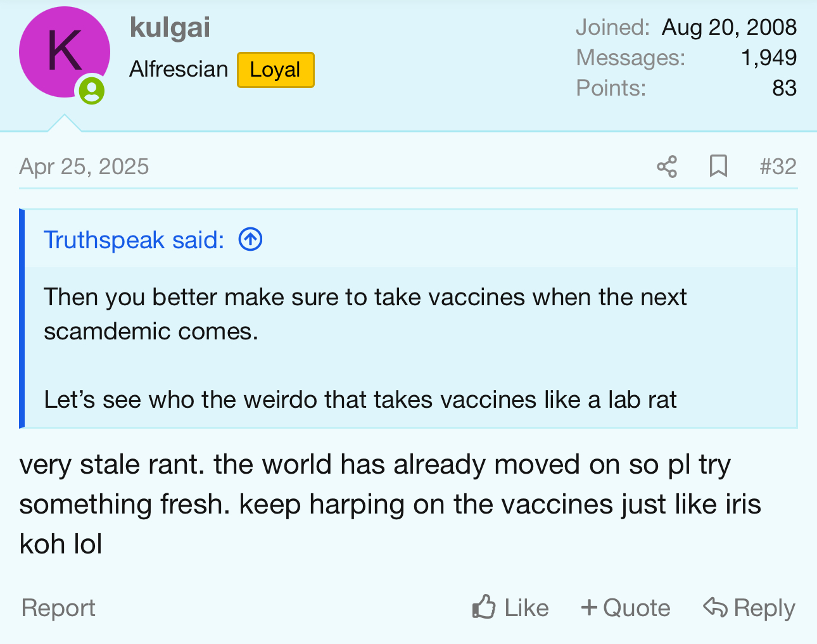Image resolution: width=817 pixels, height=644 pixels.
Task: Reply to kulgai's post
Action: [749, 608]
